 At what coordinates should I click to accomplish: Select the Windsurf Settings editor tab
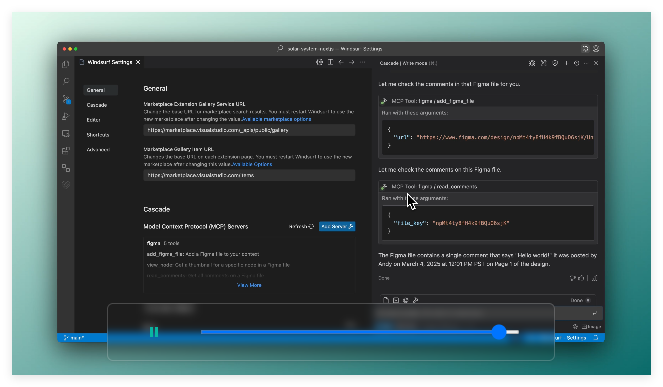pyautogui.click(x=110, y=62)
